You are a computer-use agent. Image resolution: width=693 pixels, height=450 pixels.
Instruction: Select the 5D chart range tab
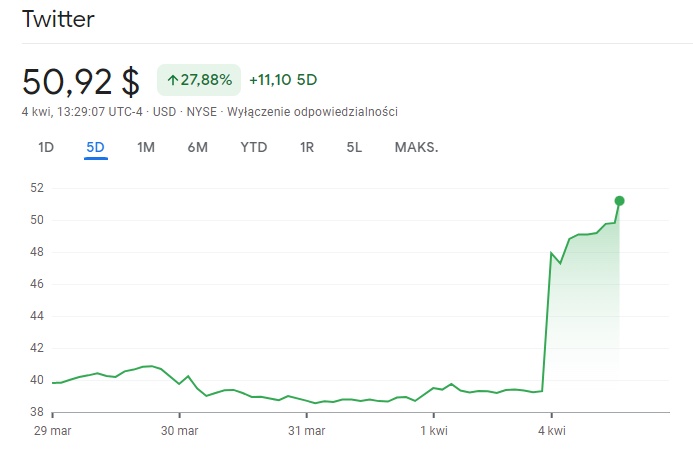click(96, 148)
